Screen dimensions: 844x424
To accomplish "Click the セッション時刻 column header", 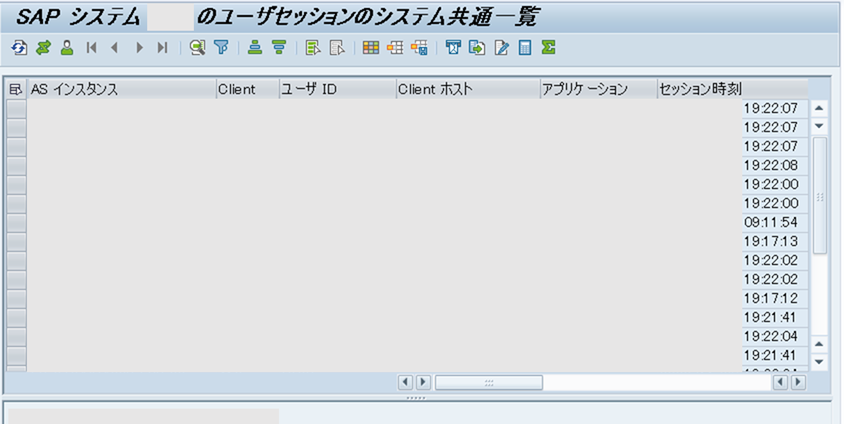I will [x=733, y=89].
